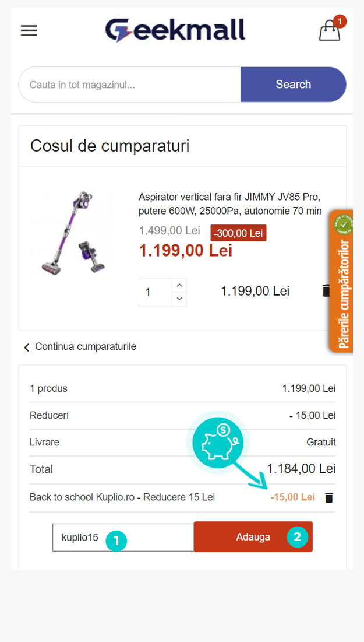
Task: Increase product quantity with up arrow
Action: [x=179, y=285]
